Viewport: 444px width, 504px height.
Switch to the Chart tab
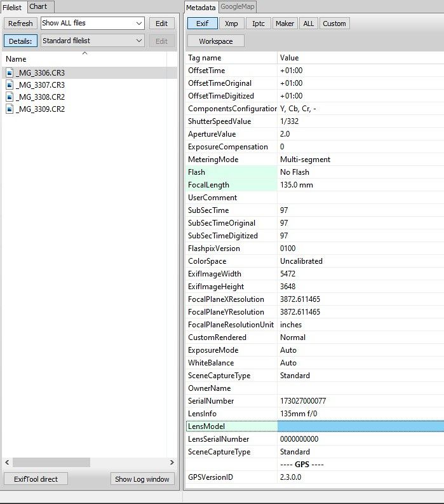tap(38, 6)
